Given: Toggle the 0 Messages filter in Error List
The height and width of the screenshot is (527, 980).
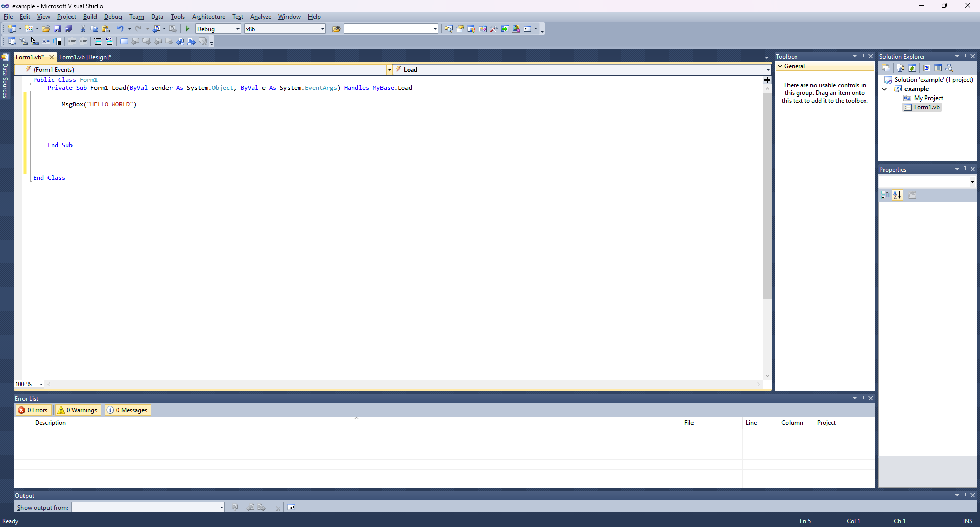Looking at the screenshot, I should [x=127, y=410].
